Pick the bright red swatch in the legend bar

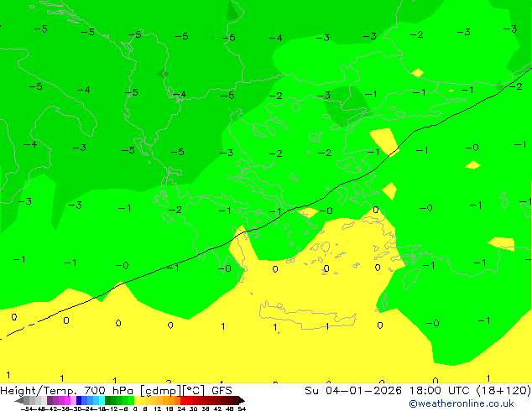tap(183, 400)
